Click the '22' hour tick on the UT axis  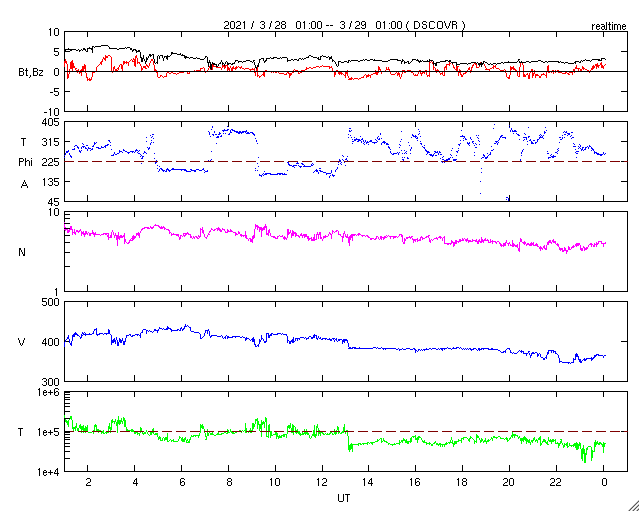[x=556, y=483]
